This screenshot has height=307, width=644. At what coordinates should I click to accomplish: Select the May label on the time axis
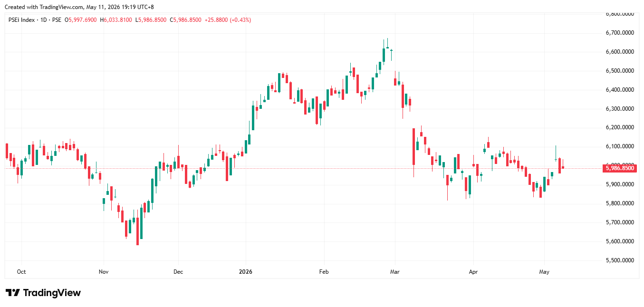tap(544, 272)
